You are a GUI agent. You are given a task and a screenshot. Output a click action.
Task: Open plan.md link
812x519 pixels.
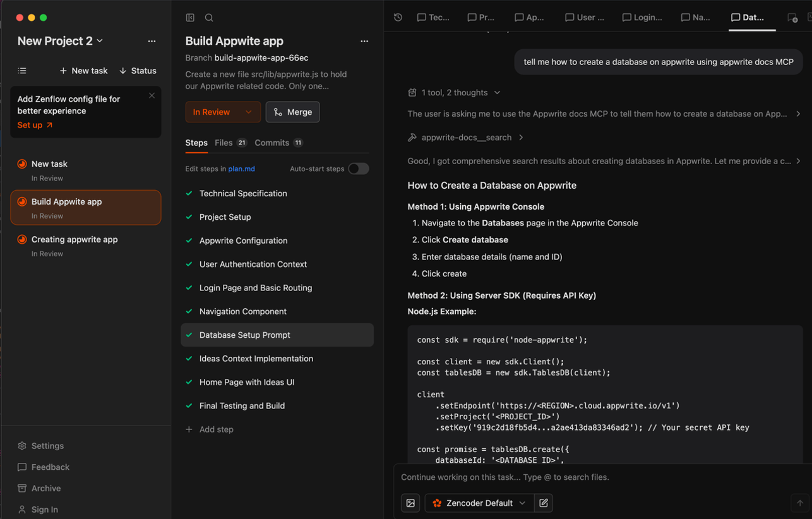pyautogui.click(x=241, y=169)
